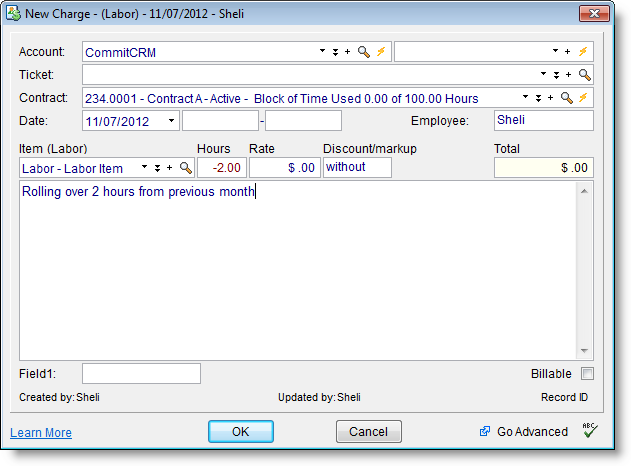Click the lightning bolt icon in Contract row

(583, 98)
